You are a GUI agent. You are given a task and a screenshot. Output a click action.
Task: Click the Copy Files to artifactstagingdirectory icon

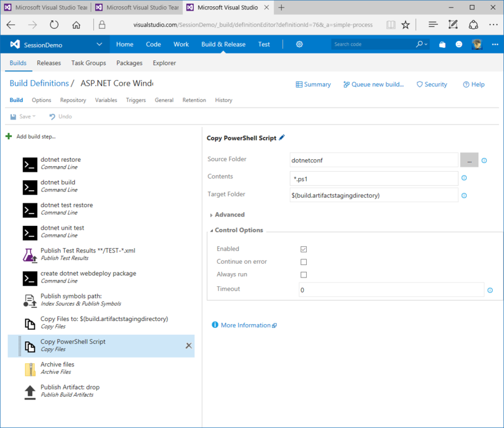[30, 324]
